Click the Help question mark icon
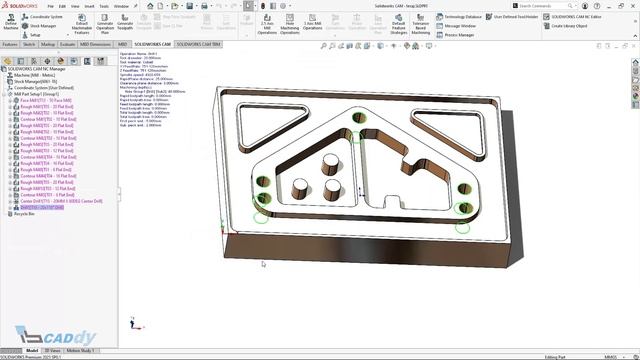640x360 pixels. point(597,6)
